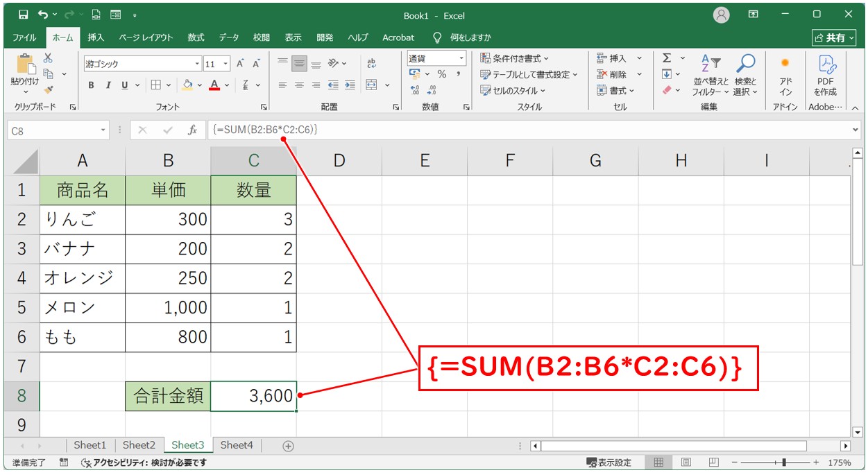Increase font size with the larger A icon
The height and width of the screenshot is (475, 868).
click(x=240, y=64)
